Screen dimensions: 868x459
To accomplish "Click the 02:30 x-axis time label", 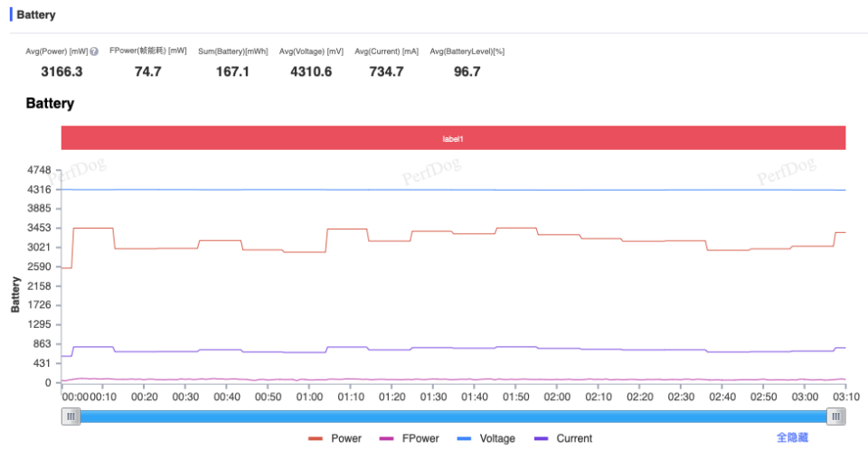I will (x=681, y=397).
